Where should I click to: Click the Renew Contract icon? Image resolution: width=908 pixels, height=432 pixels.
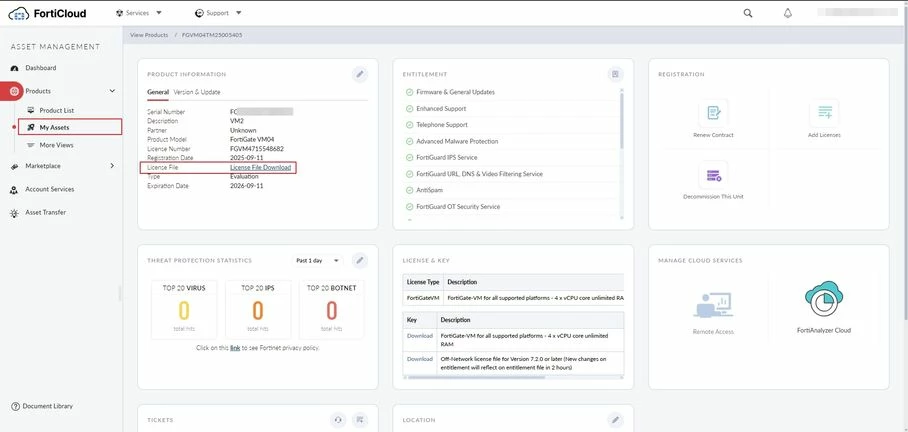713,113
